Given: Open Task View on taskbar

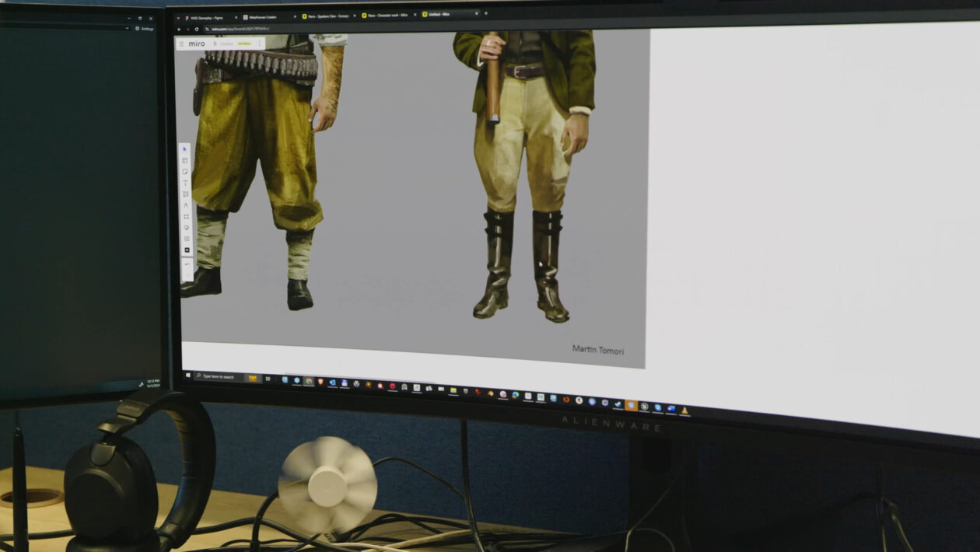Looking at the screenshot, I should tap(268, 379).
